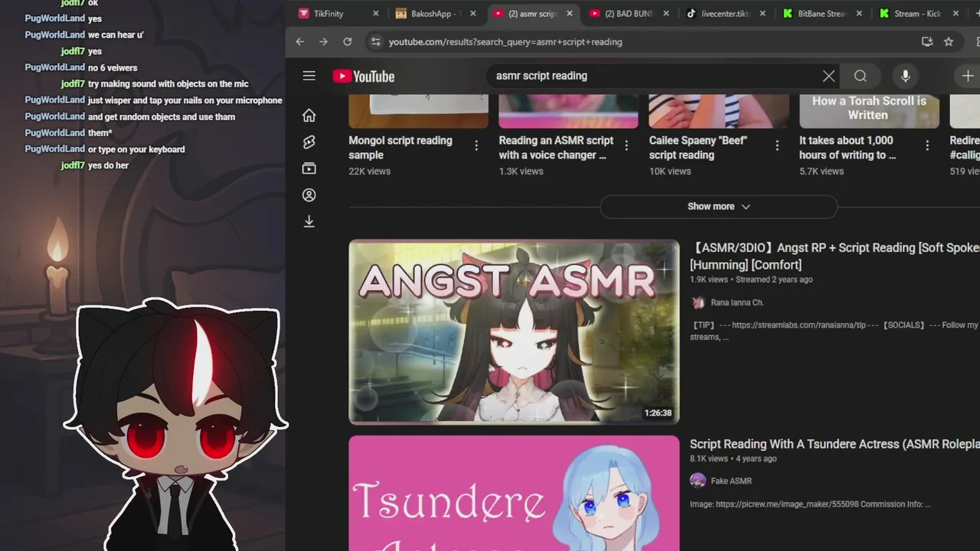Open Fake ASMR channel avatar

pyautogui.click(x=697, y=481)
